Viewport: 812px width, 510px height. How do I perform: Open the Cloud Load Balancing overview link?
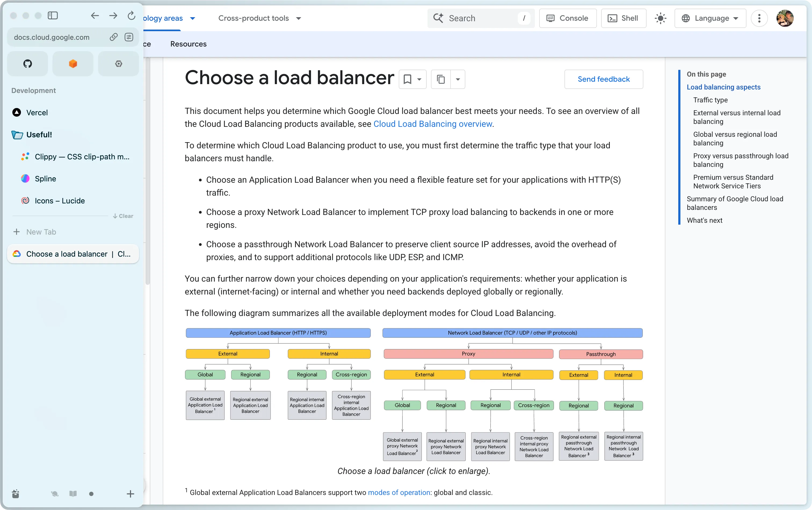[x=433, y=124]
